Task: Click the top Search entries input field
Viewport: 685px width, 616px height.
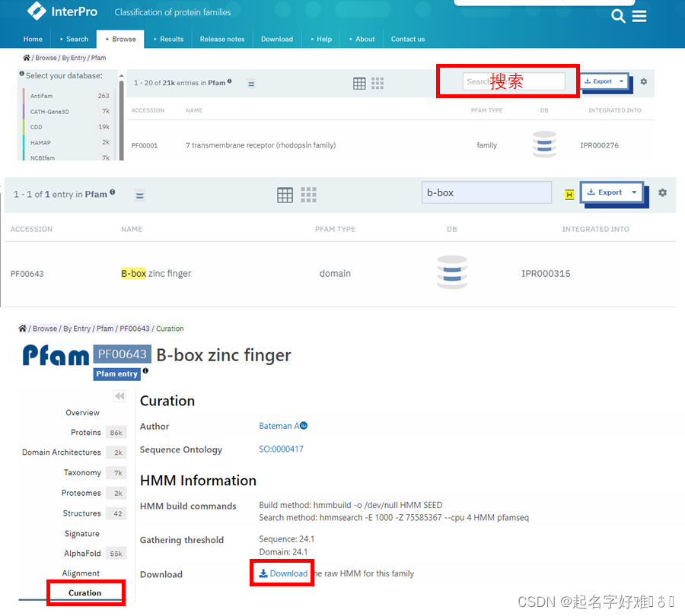Action: tap(513, 81)
